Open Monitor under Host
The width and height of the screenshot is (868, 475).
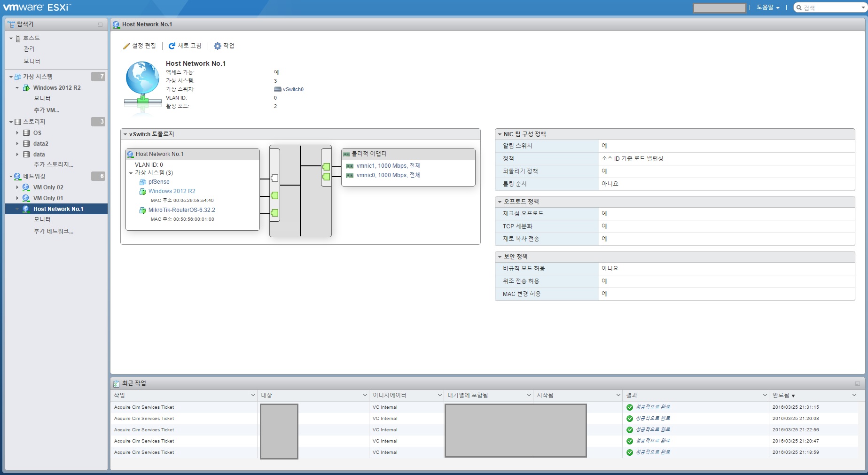coord(32,61)
